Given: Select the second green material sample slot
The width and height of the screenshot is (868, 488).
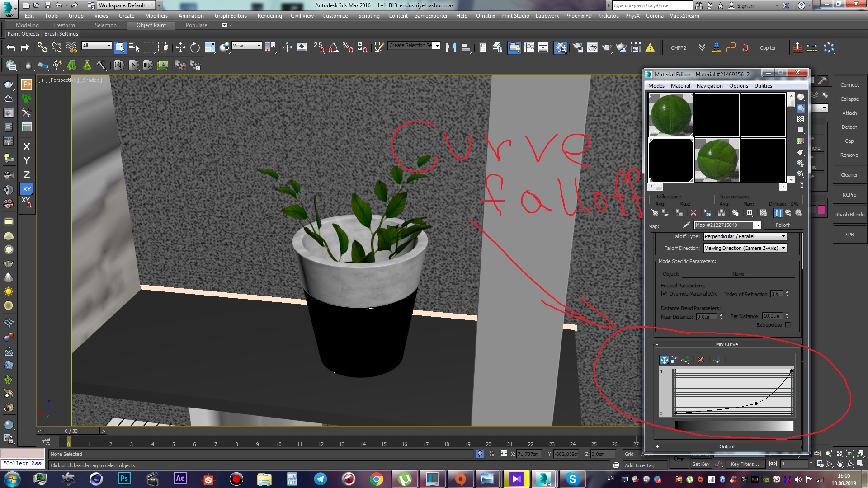Looking at the screenshot, I should 717,160.
